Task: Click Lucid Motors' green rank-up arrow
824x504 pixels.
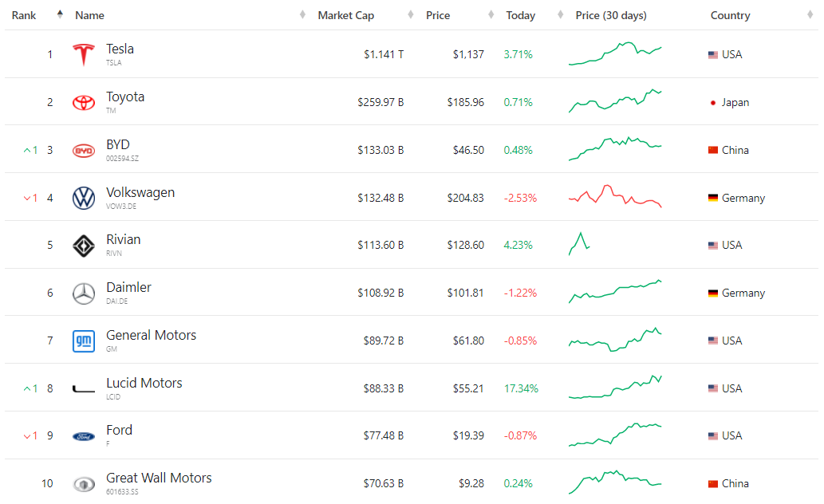Action: pos(27,389)
